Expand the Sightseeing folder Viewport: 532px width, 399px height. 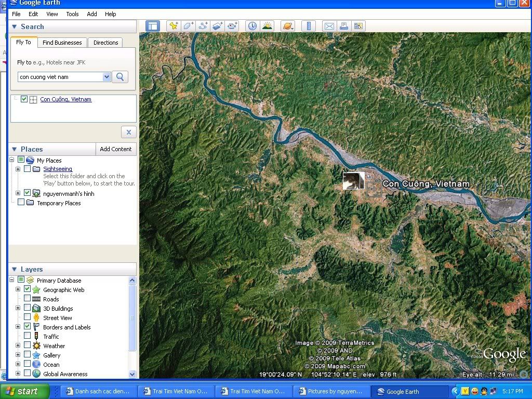[18, 169]
